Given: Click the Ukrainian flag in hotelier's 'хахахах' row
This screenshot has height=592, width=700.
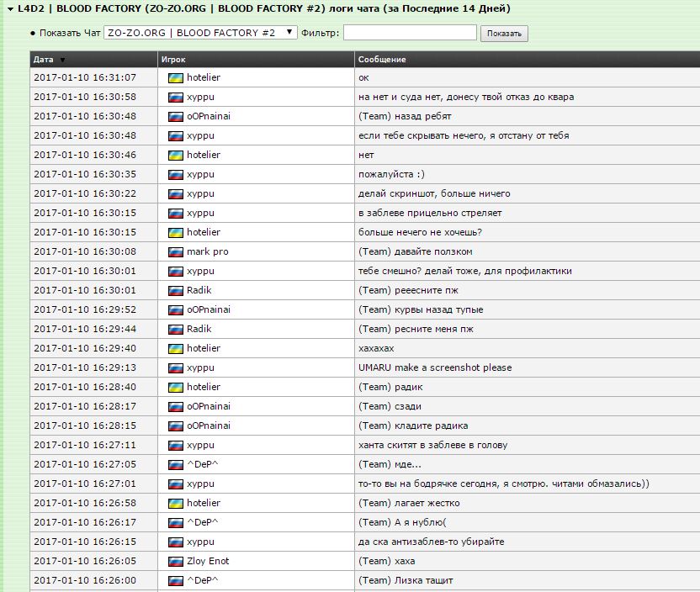Looking at the screenshot, I should click(176, 348).
